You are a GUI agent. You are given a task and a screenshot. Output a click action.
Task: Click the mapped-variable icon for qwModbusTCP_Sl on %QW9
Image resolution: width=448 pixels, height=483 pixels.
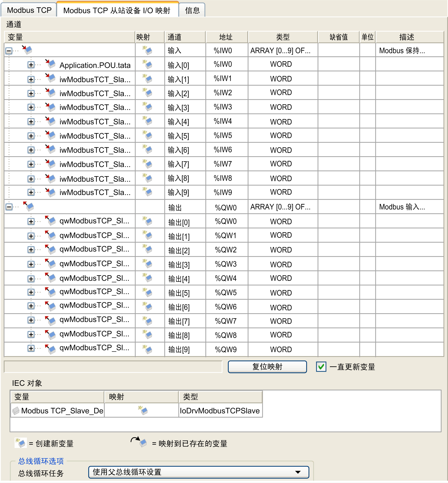click(x=51, y=349)
